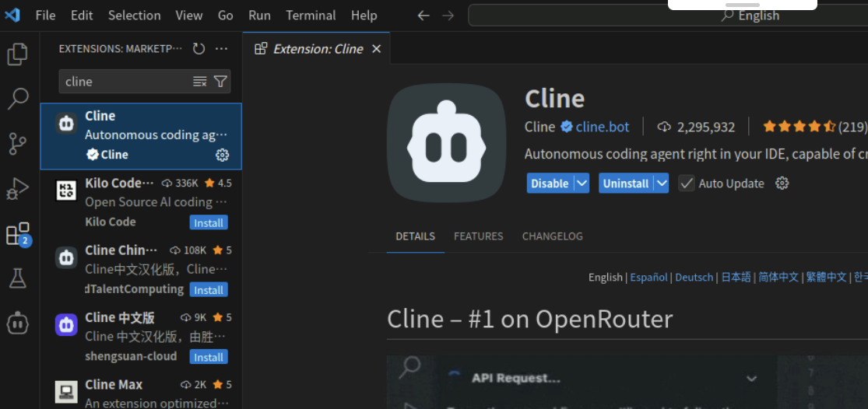
Task: Open the Source Control view
Action: point(17,144)
